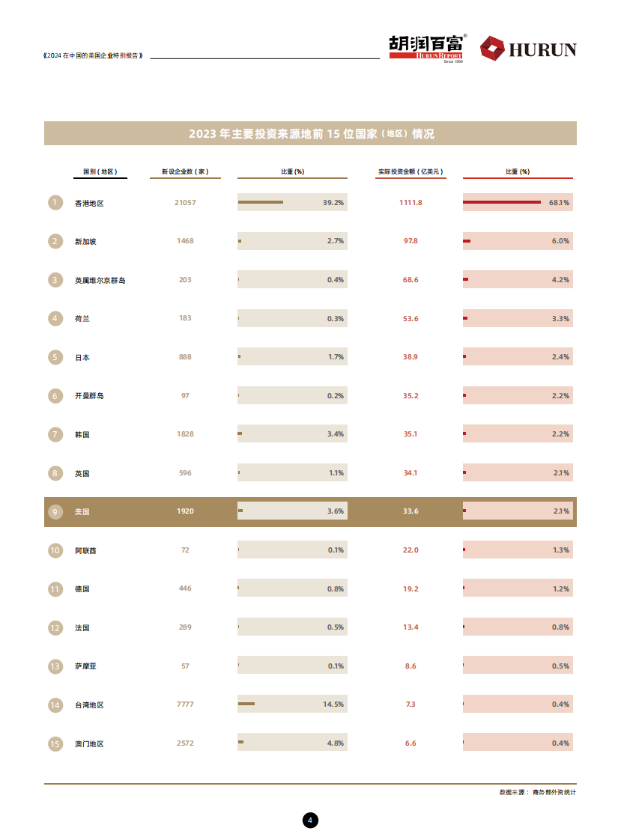Click the rank 15 circle badge
Screen dimensions: 621x840
tap(55, 744)
